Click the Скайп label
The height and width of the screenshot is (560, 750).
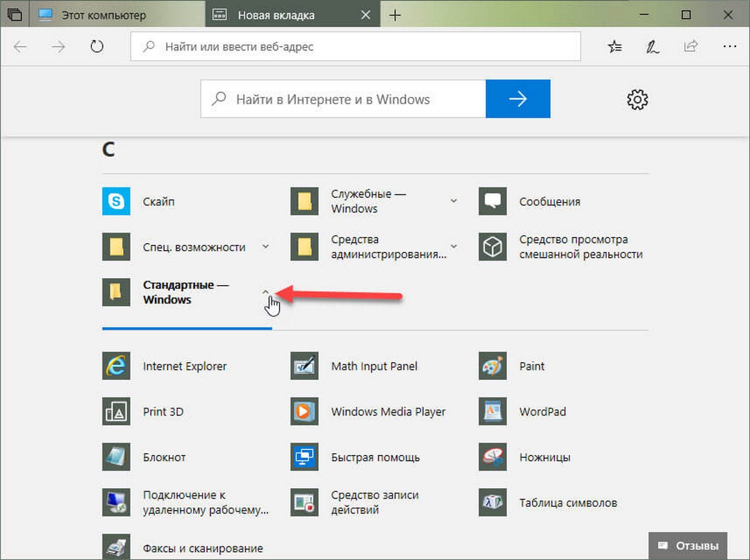pos(159,202)
